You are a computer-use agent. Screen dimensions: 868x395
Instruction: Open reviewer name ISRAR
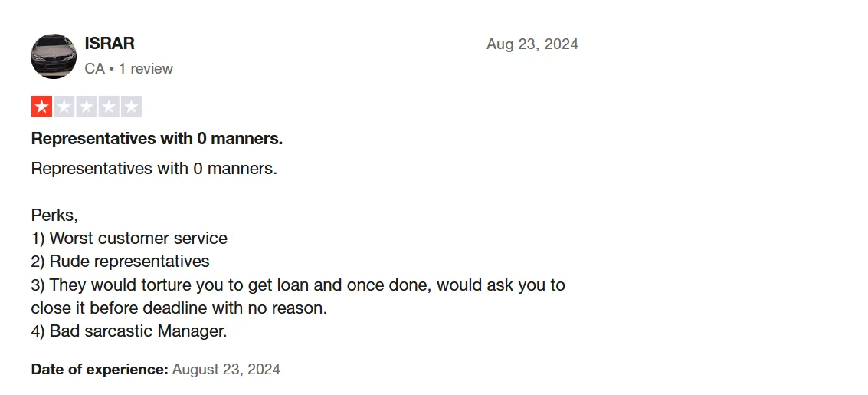coord(110,43)
